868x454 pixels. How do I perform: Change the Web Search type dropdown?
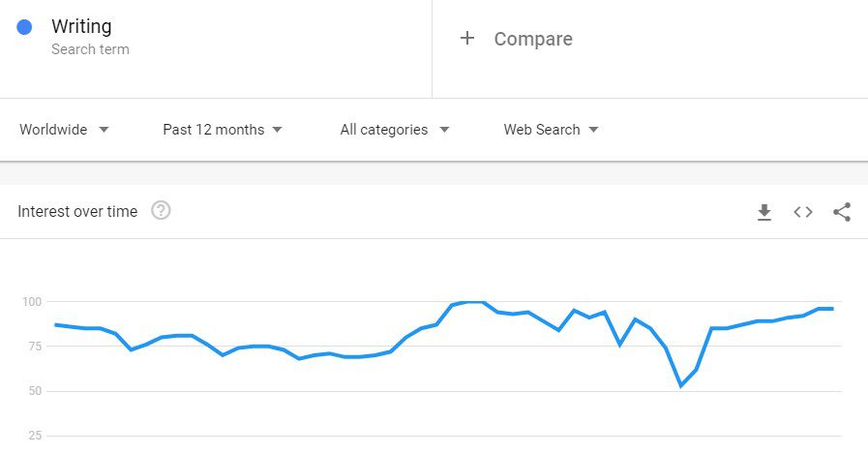(x=551, y=130)
